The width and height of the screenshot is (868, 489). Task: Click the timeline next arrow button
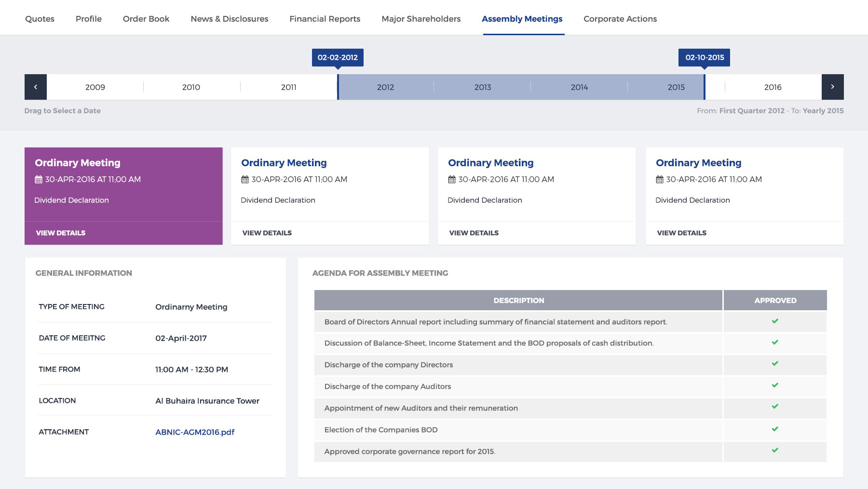coord(832,87)
